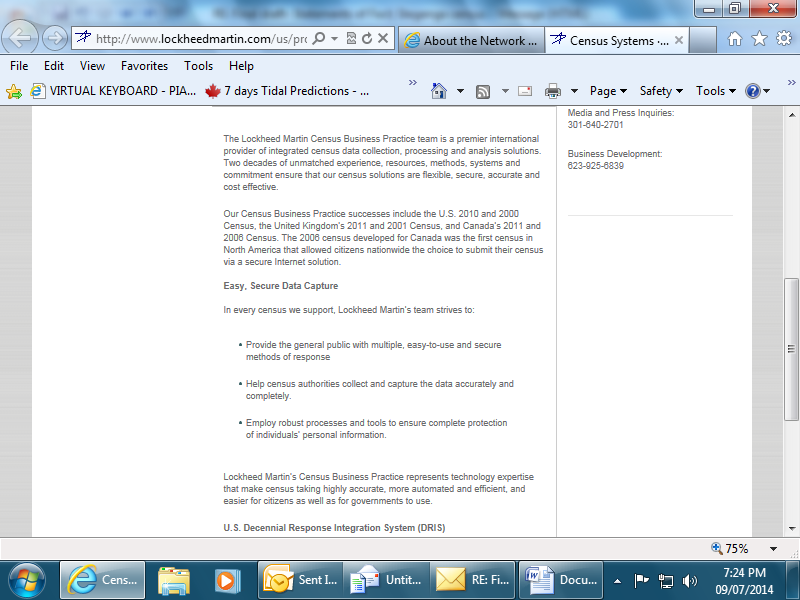Show hidden tray icons arrow
Viewport: 800px width, 600px height.
(x=617, y=581)
